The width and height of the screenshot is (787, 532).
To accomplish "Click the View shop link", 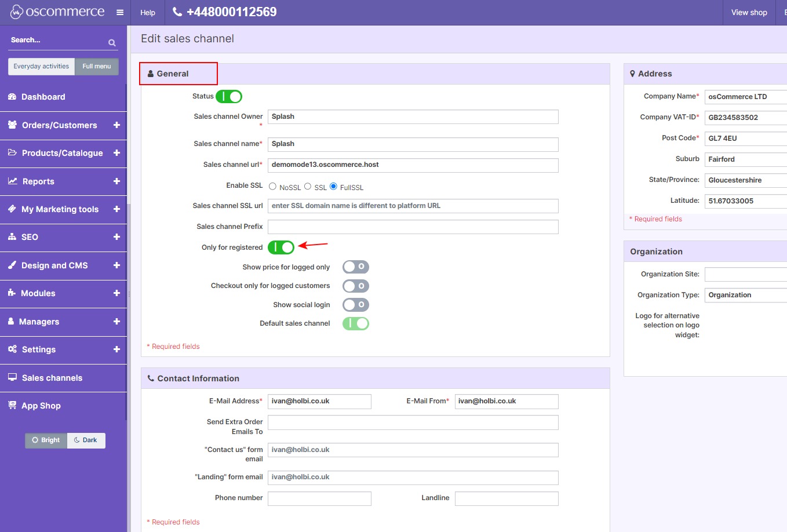I will tap(749, 12).
